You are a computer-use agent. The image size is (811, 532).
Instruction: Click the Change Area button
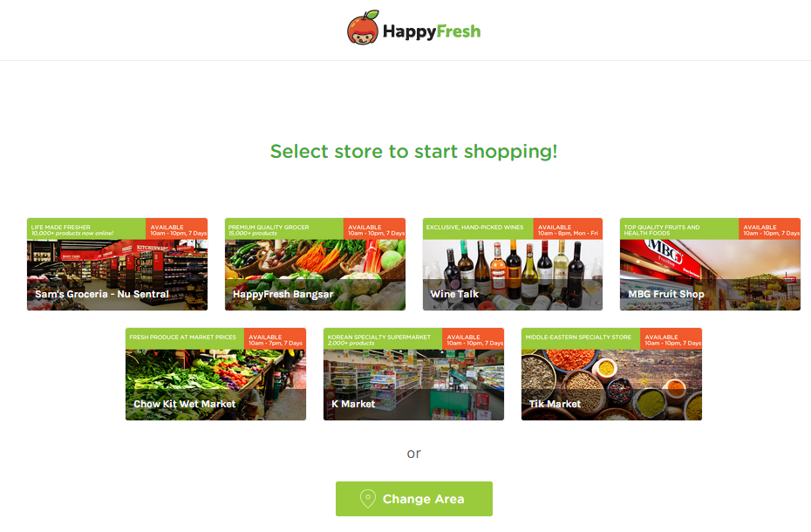413,499
